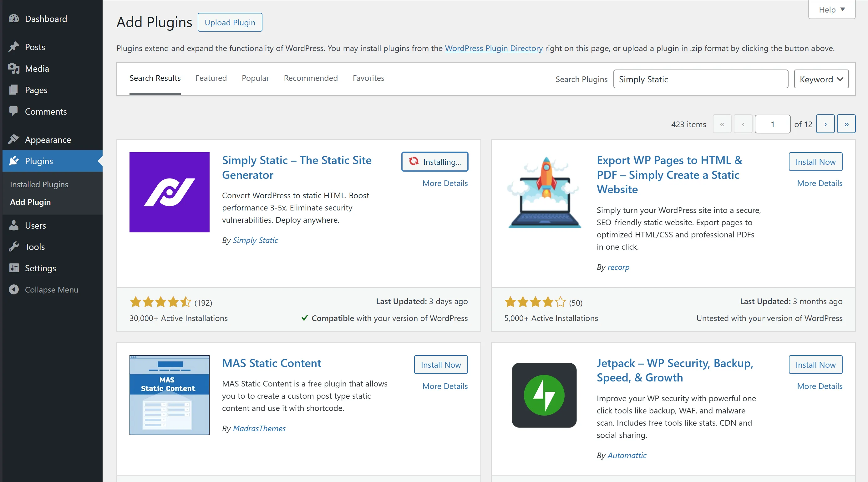
Task: Click the Appearance paintbrush icon
Action: click(14, 139)
